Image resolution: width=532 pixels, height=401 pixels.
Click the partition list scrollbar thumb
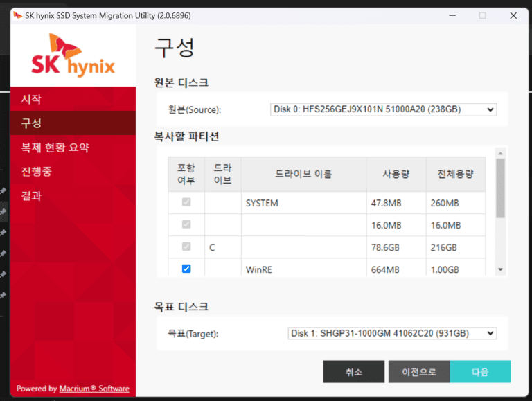pos(500,188)
